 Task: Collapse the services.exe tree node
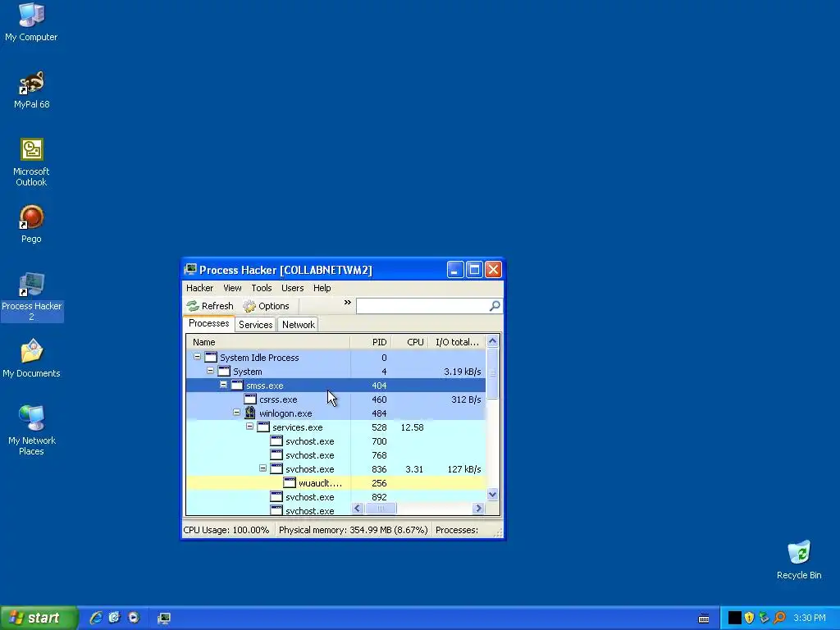pos(249,427)
